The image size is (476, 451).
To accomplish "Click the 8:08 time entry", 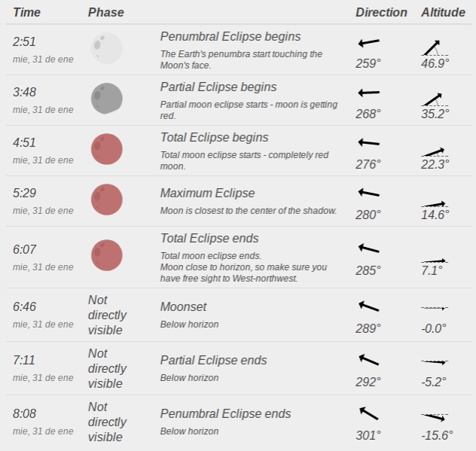I will tap(24, 415).
